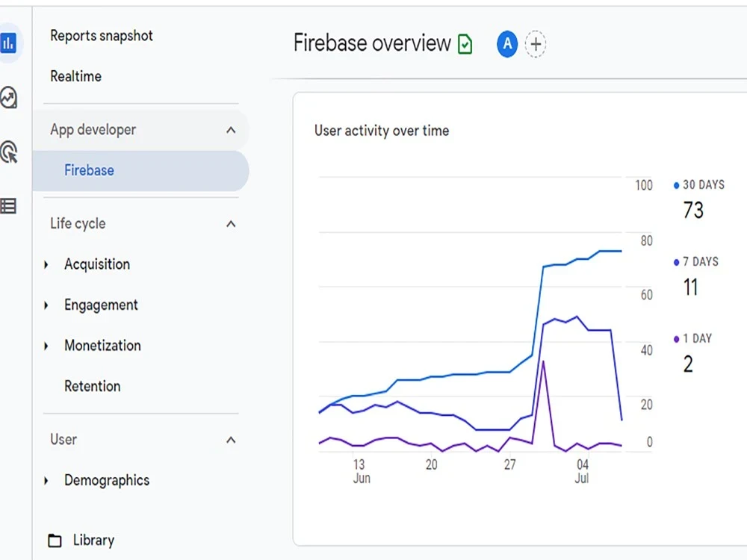This screenshot has height=560, width=747.
Task: Click the green verified report badge
Action: (x=465, y=44)
